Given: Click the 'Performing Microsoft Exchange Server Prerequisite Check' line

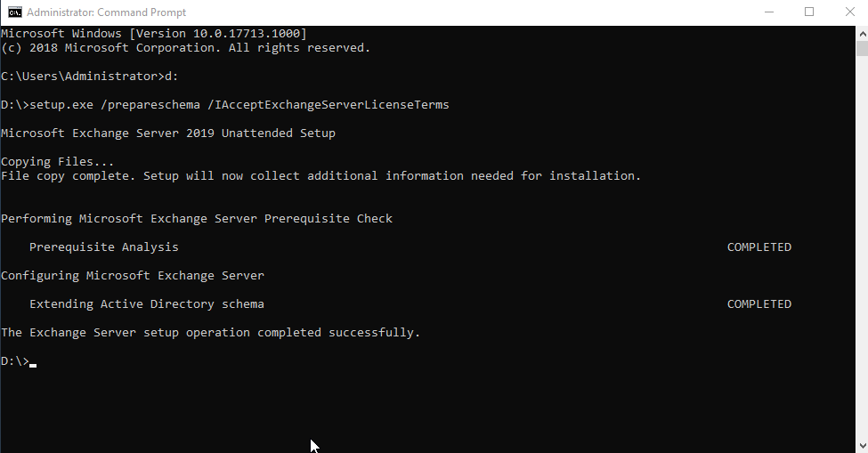Looking at the screenshot, I should pos(197,218).
